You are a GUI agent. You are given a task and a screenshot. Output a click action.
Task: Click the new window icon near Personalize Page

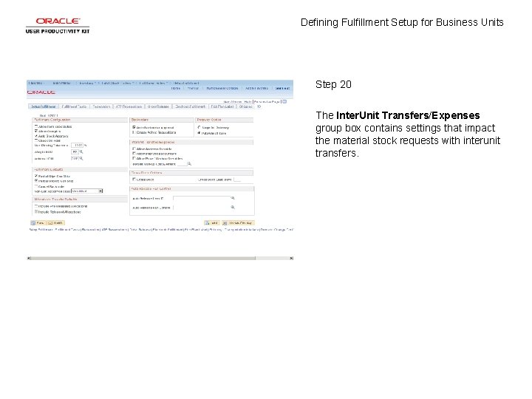pyautogui.click(x=284, y=101)
